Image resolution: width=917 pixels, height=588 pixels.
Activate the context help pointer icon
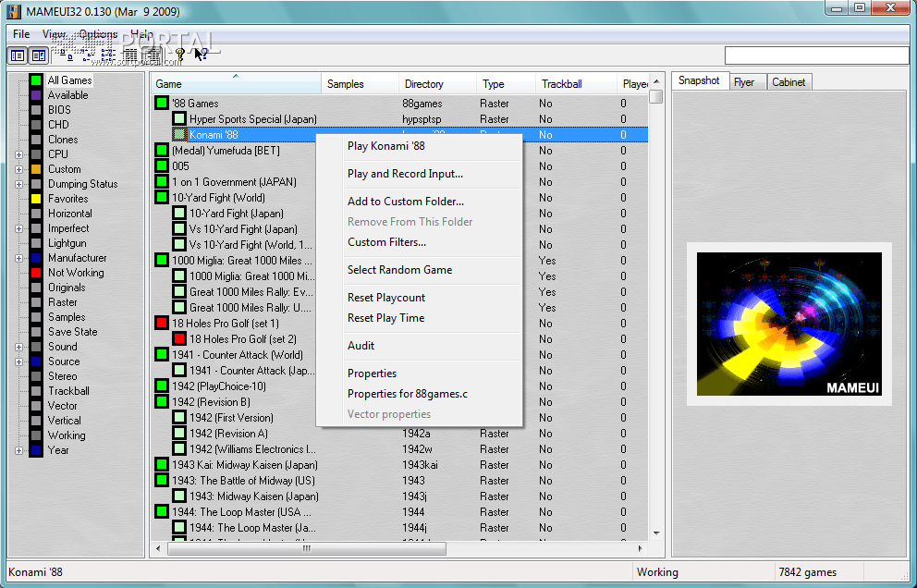click(201, 55)
